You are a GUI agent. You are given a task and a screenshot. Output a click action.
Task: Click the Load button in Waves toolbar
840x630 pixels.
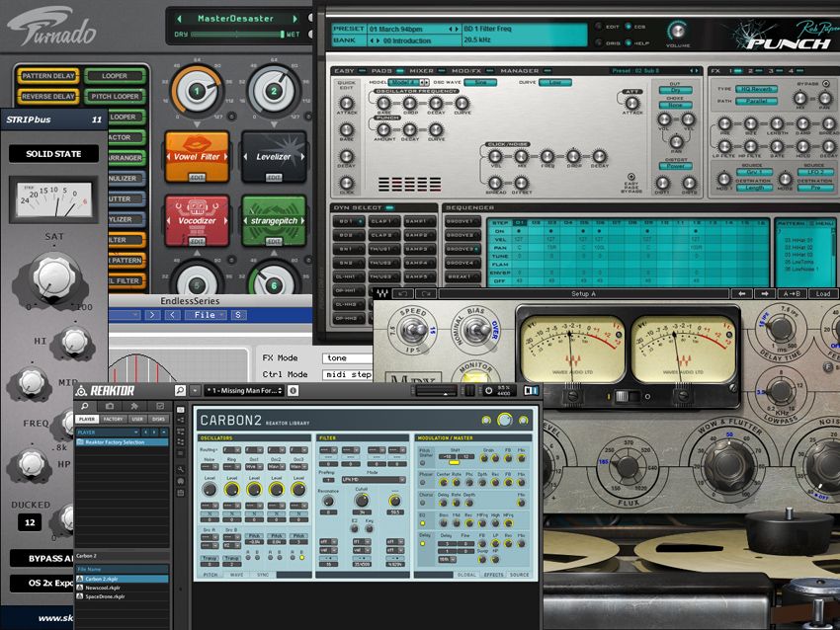pos(823,294)
